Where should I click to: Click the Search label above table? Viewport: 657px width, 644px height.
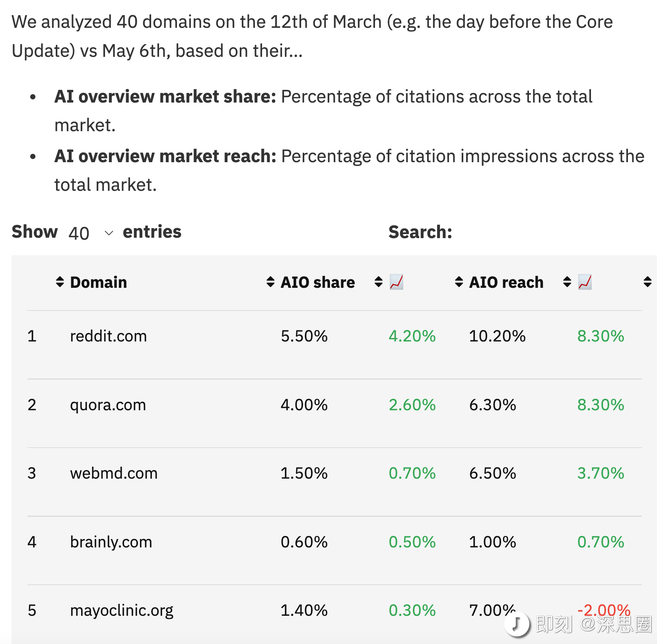coord(420,232)
